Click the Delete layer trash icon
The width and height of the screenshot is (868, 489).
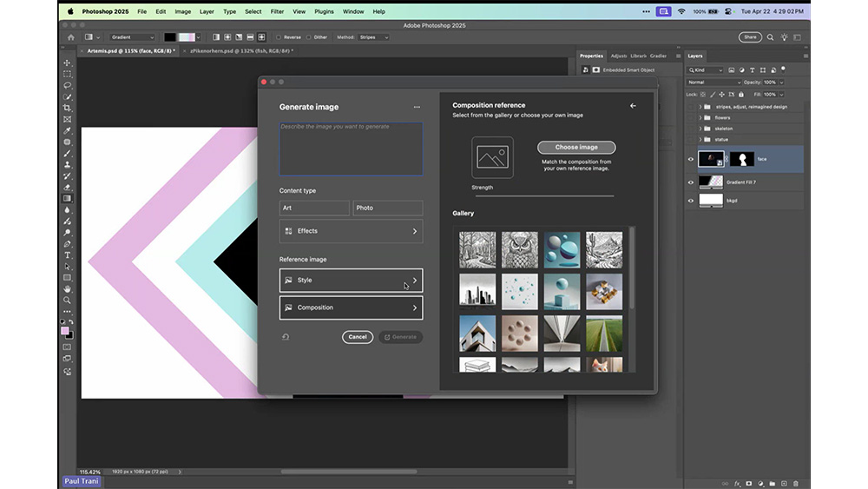[x=796, y=484]
